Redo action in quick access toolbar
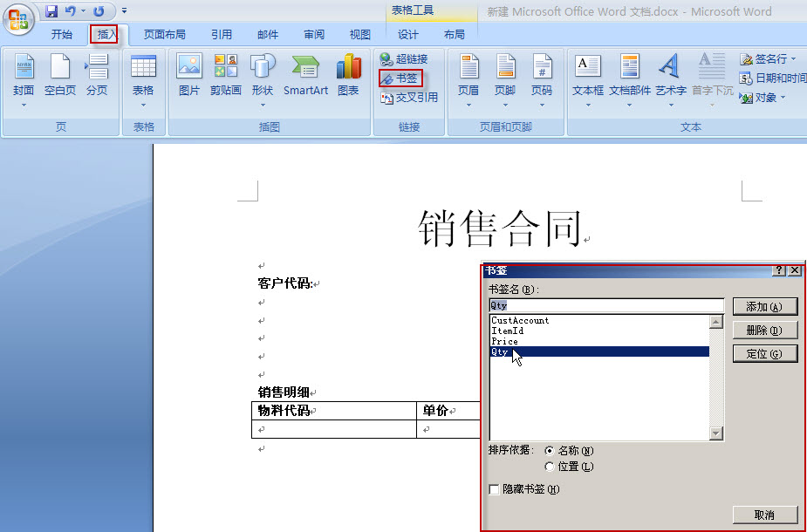807x532 pixels. tap(99, 10)
